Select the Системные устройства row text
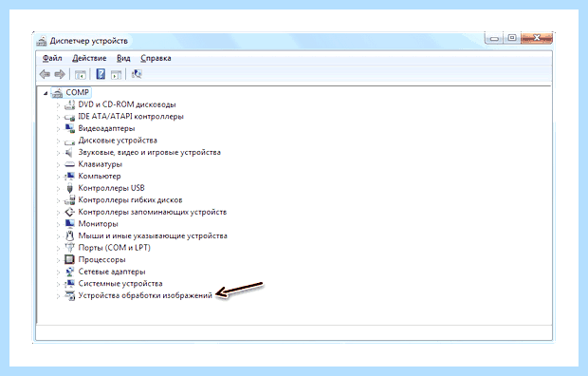This screenshot has width=588, height=376. point(120,284)
